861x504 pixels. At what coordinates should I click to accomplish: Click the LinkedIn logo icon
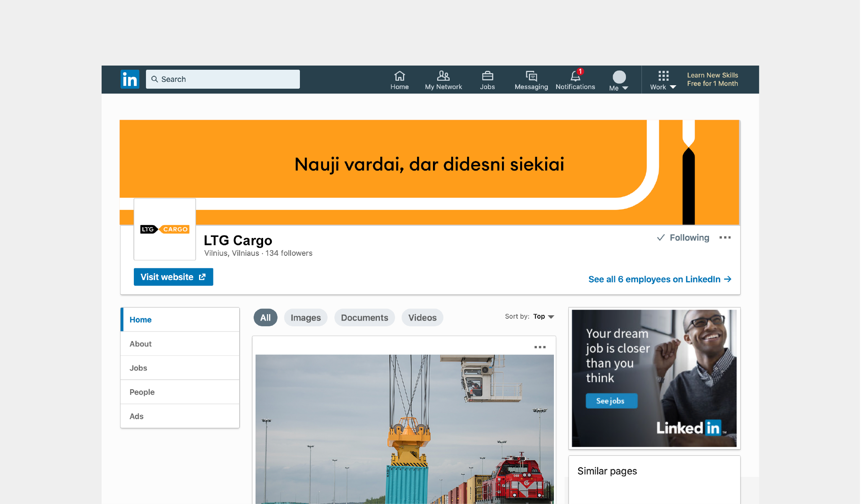click(130, 79)
